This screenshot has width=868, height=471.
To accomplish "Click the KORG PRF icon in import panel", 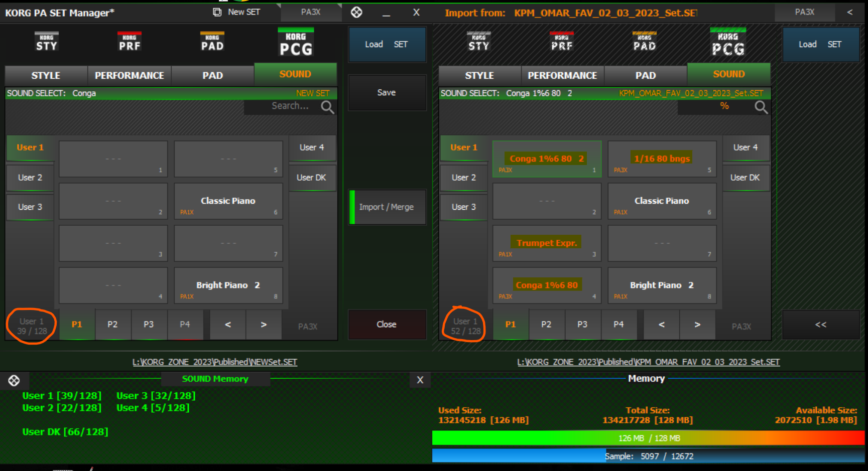I will coord(562,42).
